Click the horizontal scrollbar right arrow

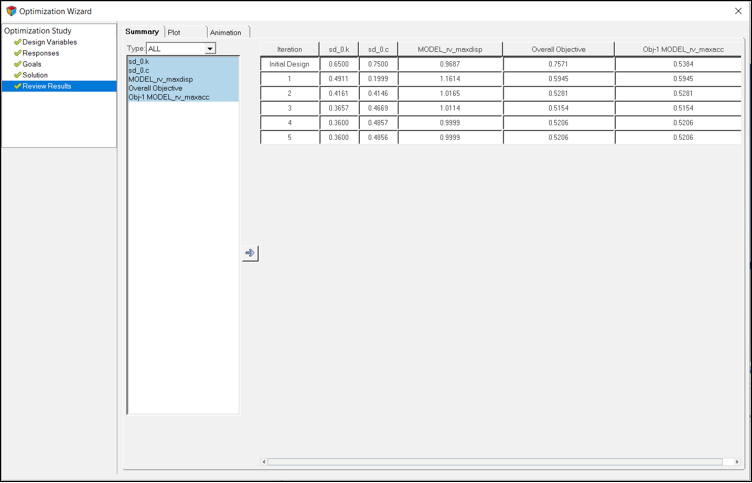(x=737, y=462)
